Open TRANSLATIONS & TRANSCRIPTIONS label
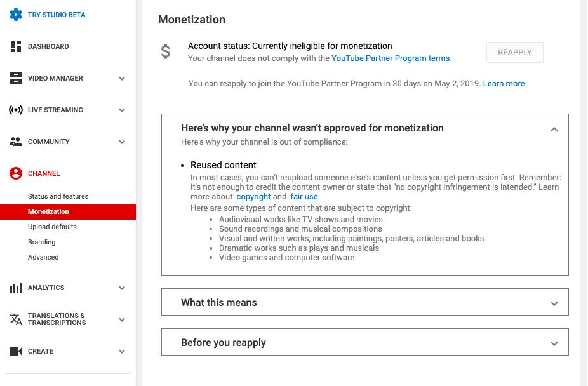This screenshot has height=386, width=588. click(x=57, y=319)
